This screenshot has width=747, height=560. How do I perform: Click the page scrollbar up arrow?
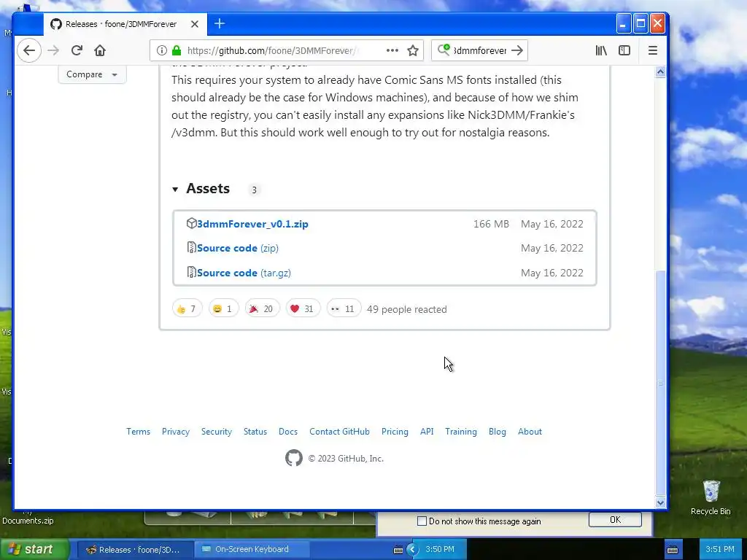(660, 72)
